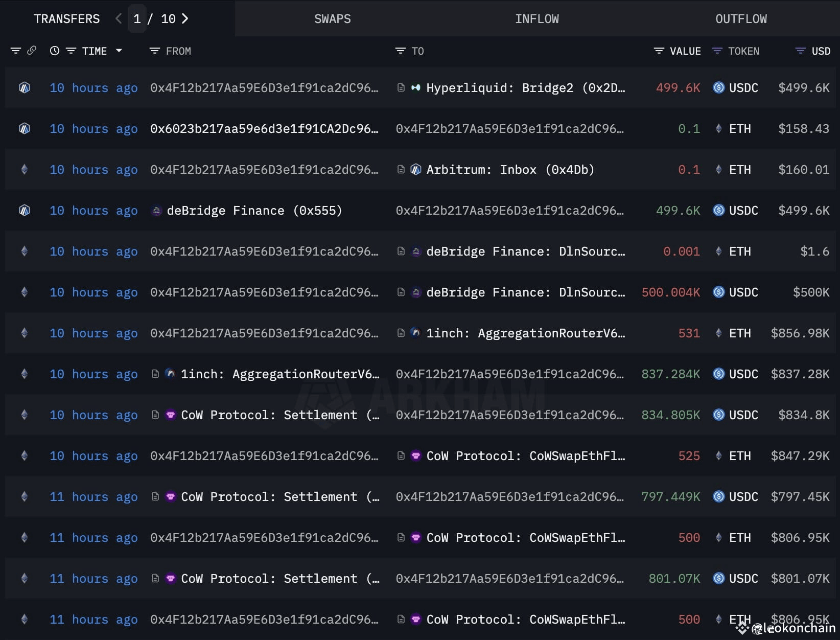Click Arbitrum chain icon in Hyperliquid row
Screen dimensions: 840x640
(24, 87)
